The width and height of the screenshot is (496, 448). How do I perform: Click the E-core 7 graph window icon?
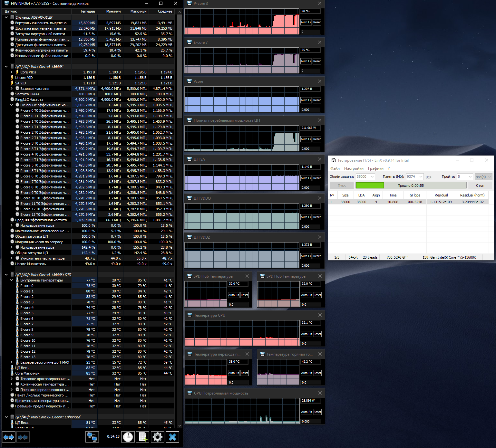coord(190,42)
